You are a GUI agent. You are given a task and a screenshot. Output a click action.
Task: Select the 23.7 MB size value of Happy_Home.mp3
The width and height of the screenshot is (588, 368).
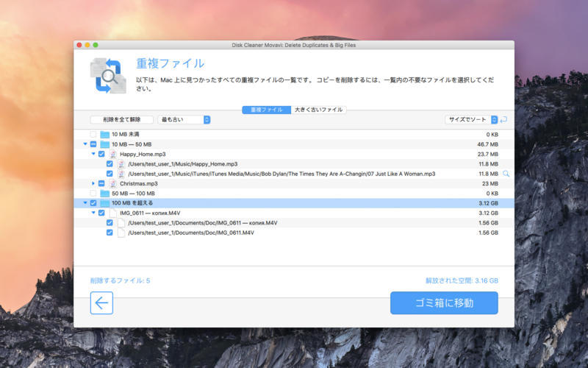(487, 154)
